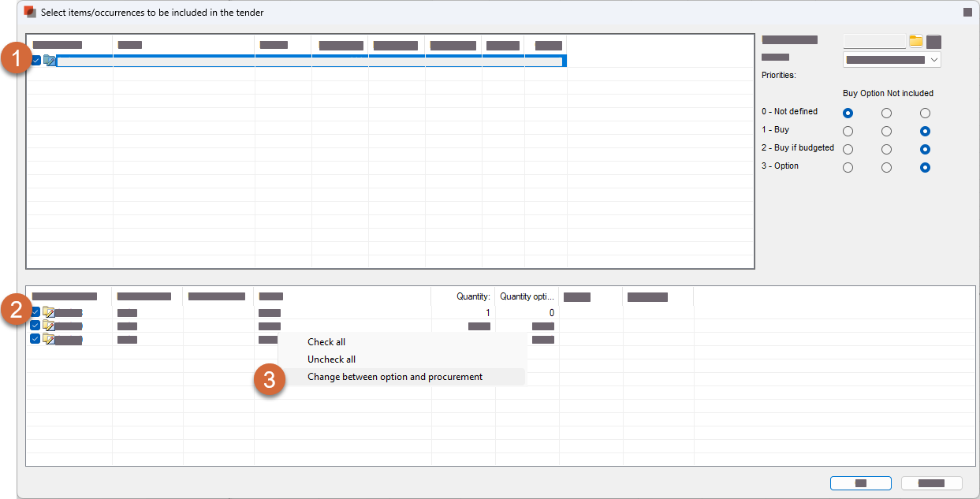980x499 pixels.
Task: Uncheck the checkbox in the top list row
Action: pyautogui.click(x=36, y=61)
